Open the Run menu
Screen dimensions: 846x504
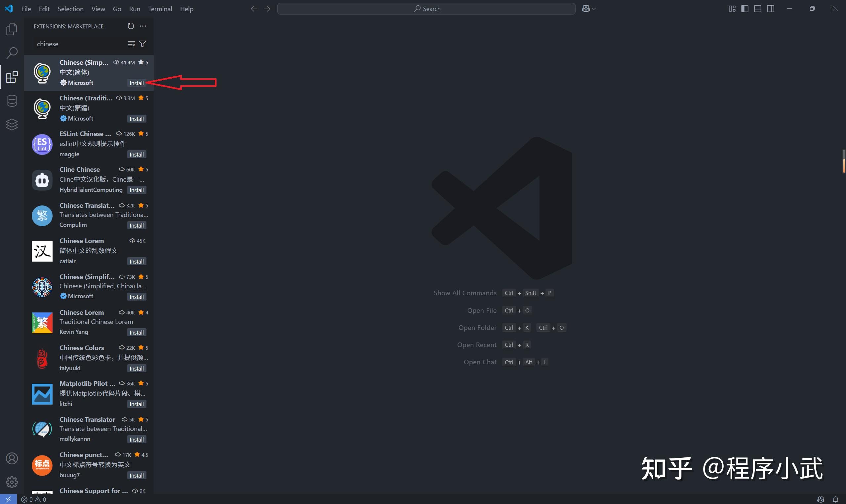(135, 9)
